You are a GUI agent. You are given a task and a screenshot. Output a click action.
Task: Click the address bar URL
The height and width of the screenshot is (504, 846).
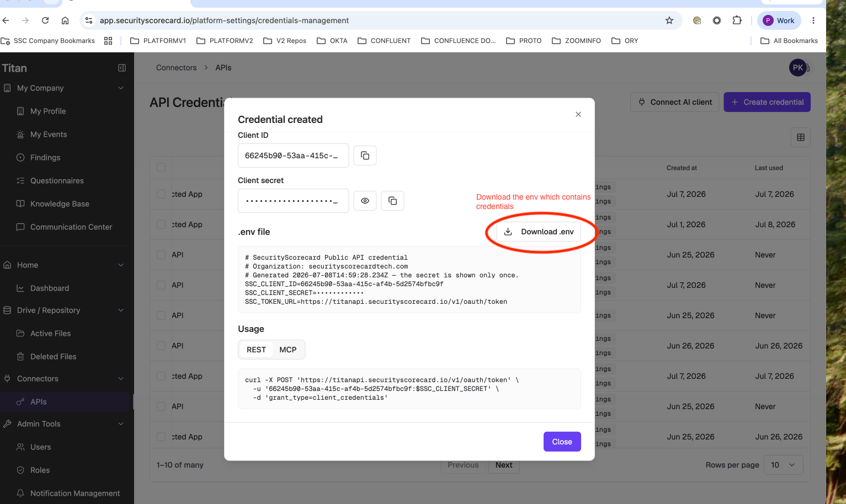tap(224, 20)
